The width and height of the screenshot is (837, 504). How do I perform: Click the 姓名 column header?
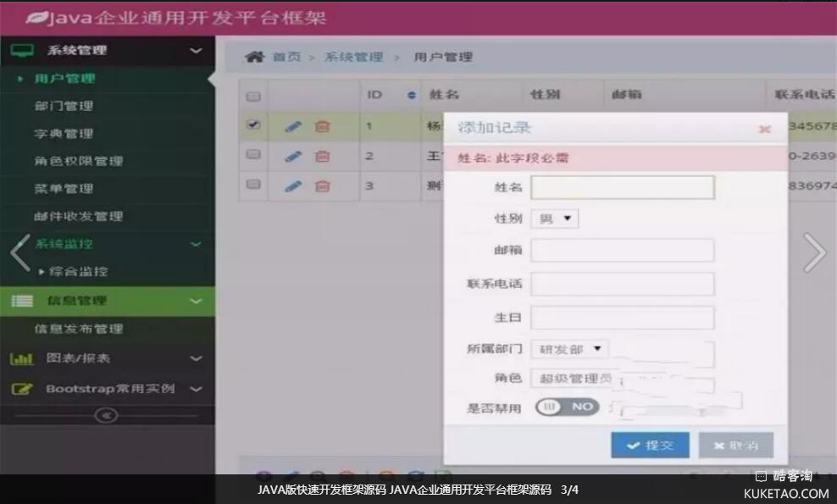tap(444, 95)
